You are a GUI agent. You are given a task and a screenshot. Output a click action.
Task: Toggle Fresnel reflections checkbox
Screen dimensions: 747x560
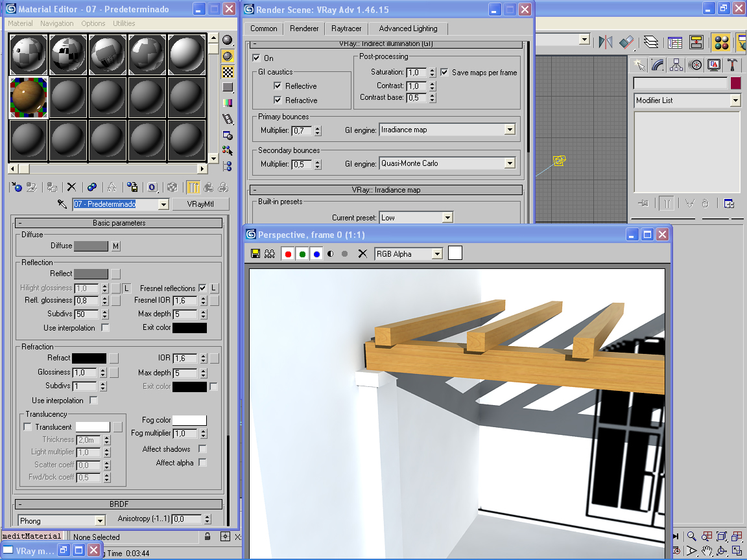[x=202, y=288]
